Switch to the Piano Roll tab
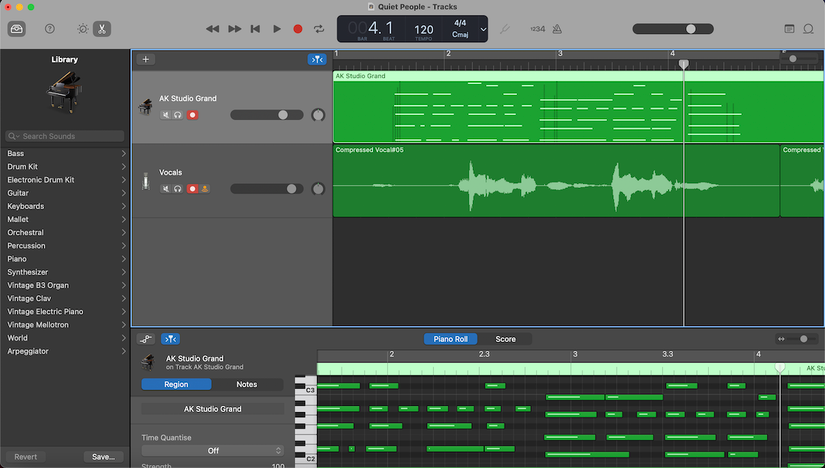This screenshot has width=825, height=468. tap(450, 339)
